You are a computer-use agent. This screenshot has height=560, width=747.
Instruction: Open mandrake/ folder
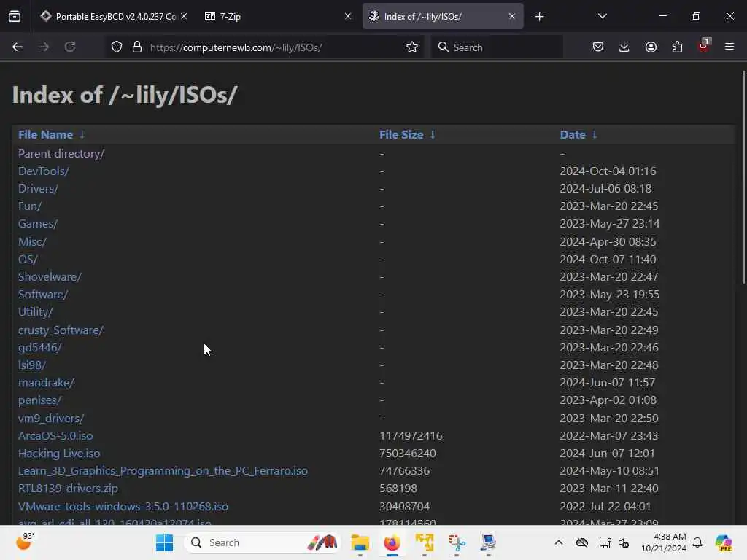pyautogui.click(x=46, y=383)
